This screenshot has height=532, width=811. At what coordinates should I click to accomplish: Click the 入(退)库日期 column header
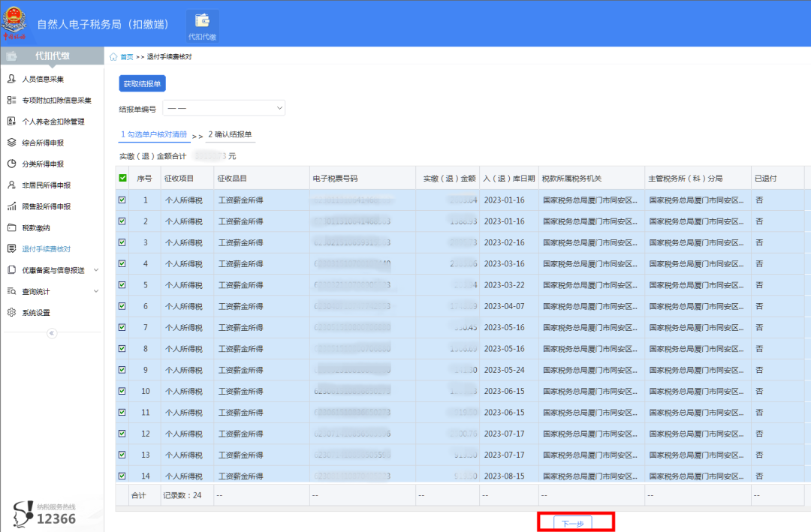(509, 179)
